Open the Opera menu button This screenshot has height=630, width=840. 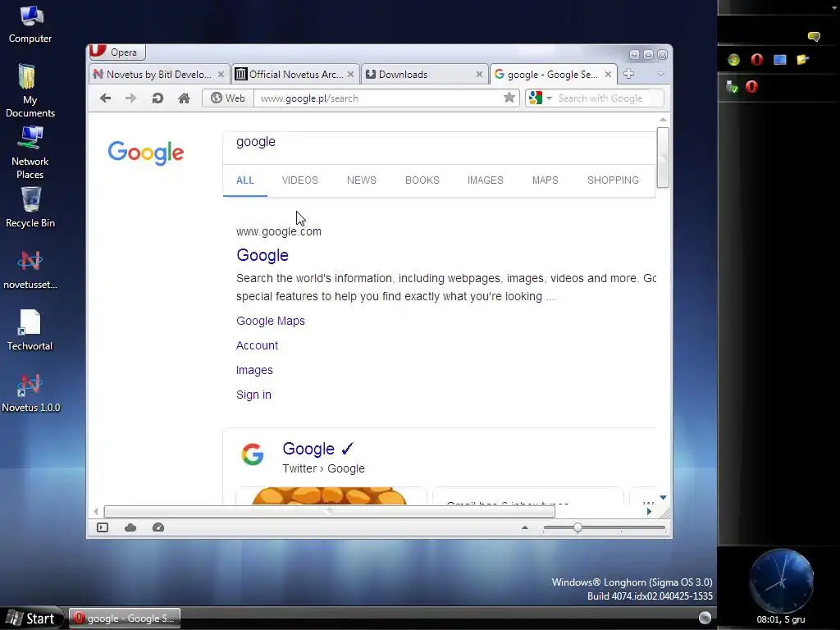(x=116, y=52)
